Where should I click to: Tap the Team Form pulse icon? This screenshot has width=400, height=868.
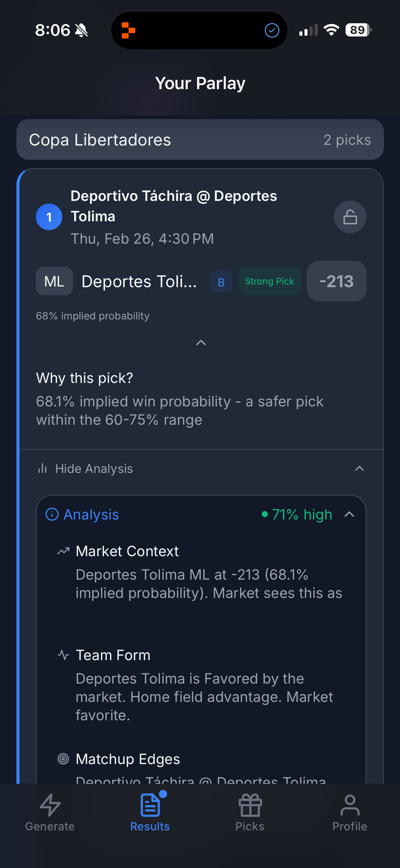click(x=63, y=654)
